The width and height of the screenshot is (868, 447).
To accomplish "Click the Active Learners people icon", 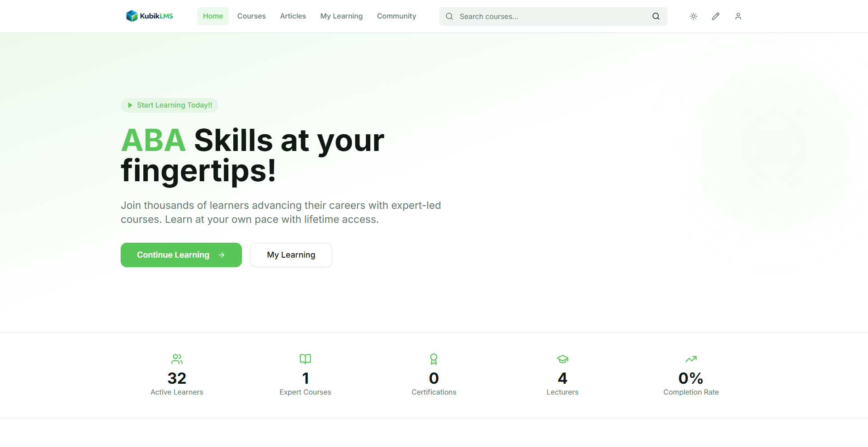I will pyautogui.click(x=177, y=359).
